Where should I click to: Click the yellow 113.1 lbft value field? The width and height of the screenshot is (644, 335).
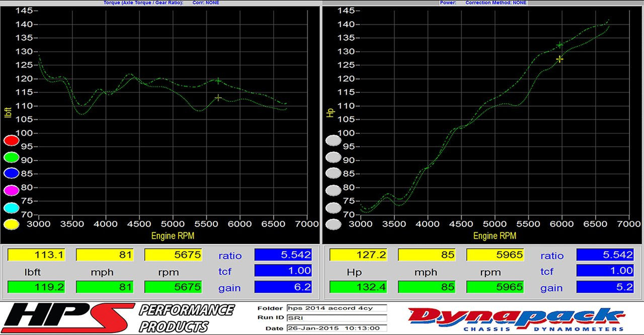pyautogui.click(x=36, y=255)
